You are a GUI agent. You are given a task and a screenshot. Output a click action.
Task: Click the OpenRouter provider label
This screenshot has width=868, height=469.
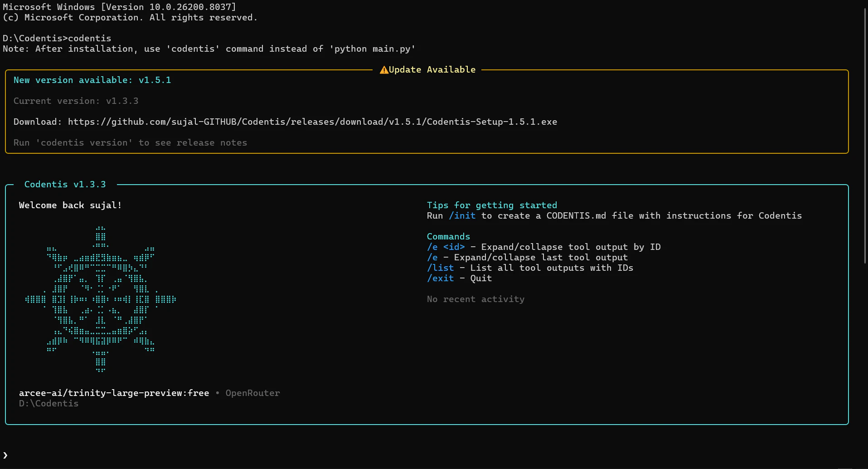coord(252,393)
